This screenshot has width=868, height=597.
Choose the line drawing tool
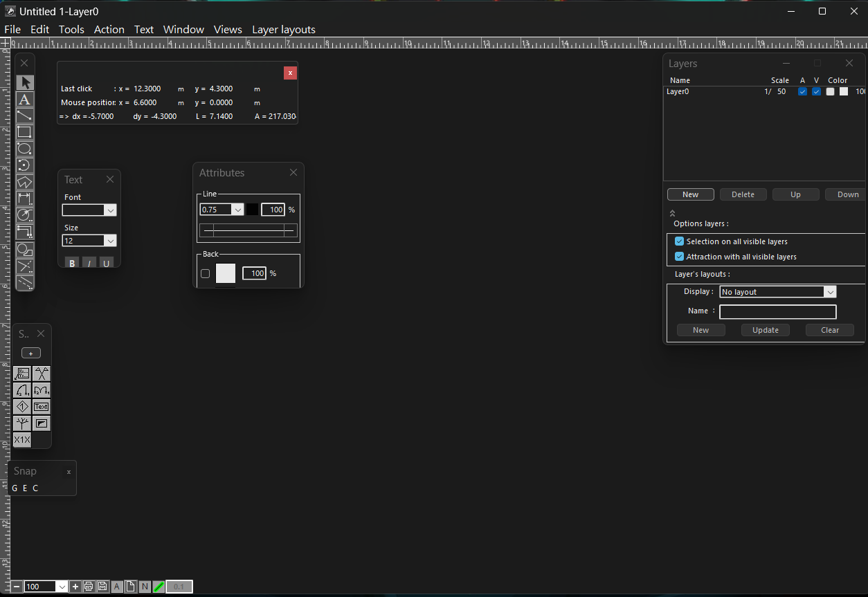(24, 116)
